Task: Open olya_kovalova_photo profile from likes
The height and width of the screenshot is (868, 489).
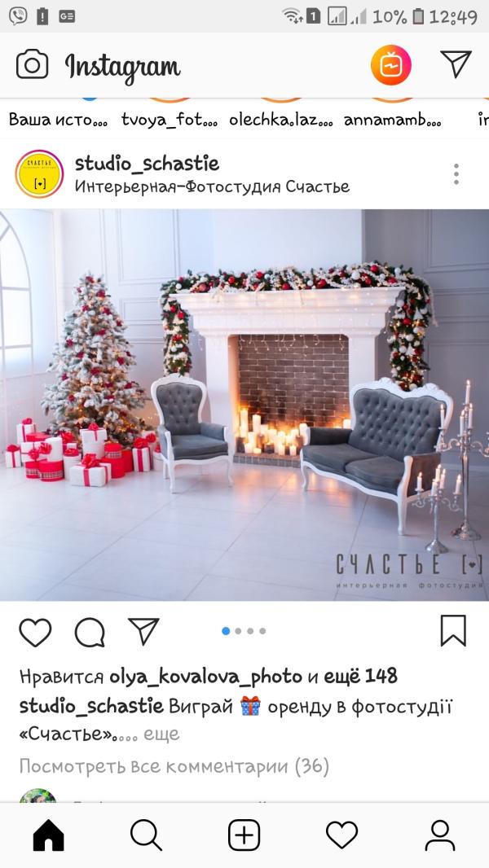Action: tap(206, 677)
